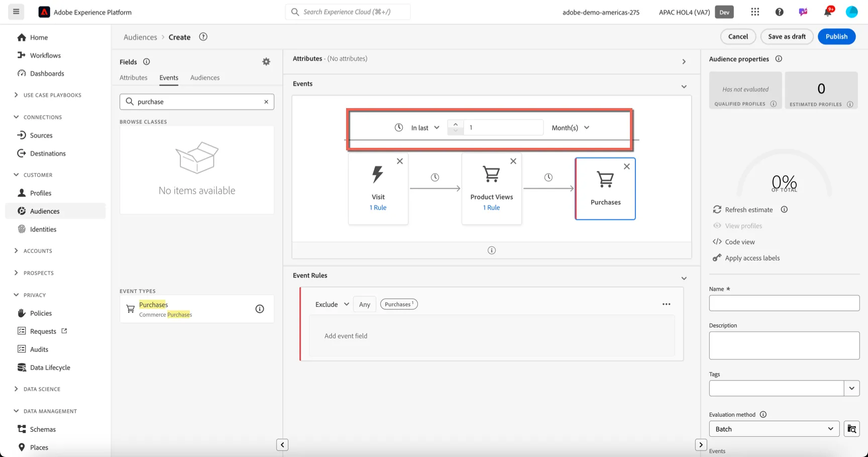
Task: Open the notifications bell
Action: pos(827,12)
